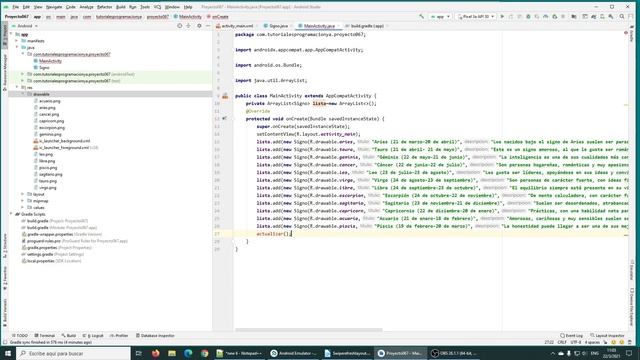The width and height of the screenshot is (640, 360).
Task: Collapse the java folder in project tree
Action: pos(17,47)
